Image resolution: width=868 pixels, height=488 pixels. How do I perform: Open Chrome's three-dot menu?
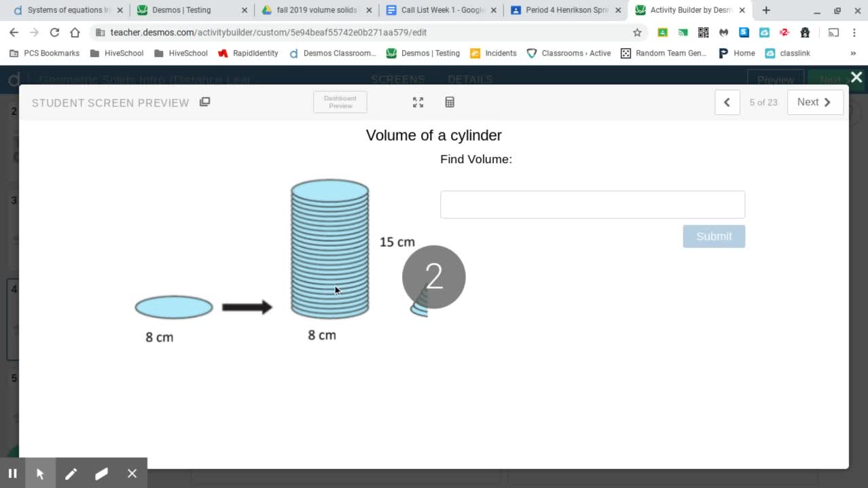point(854,33)
